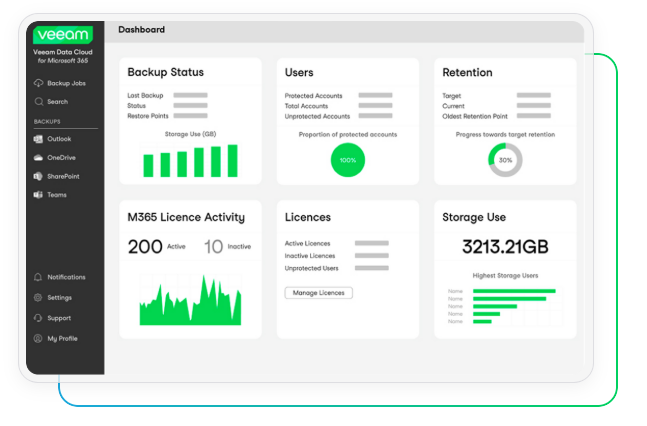Click the M365 licence activity area chart
The width and height of the screenshot is (647, 426).
click(190, 300)
